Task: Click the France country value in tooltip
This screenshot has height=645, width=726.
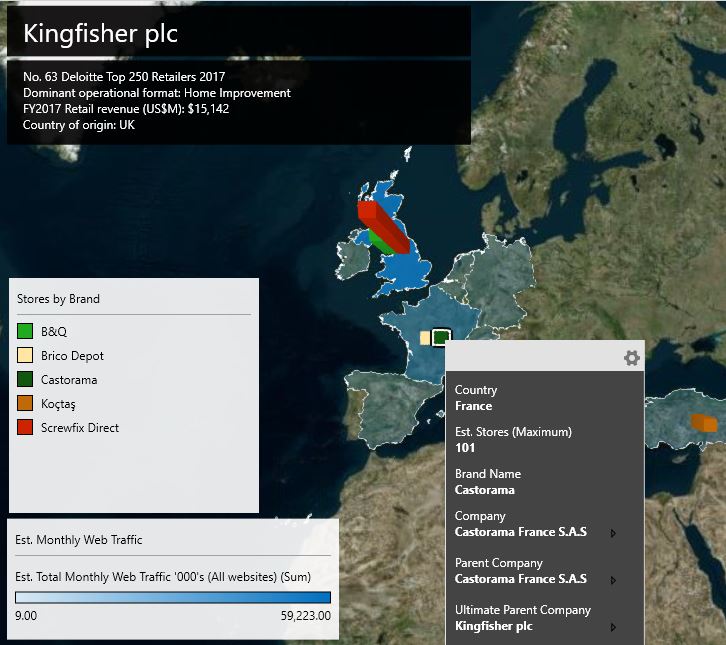Action: pos(473,406)
